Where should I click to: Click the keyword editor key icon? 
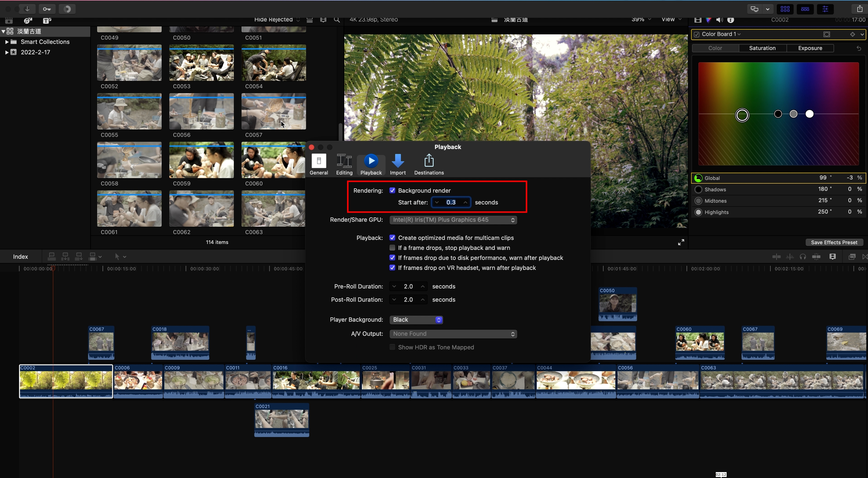[x=47, y=9]
